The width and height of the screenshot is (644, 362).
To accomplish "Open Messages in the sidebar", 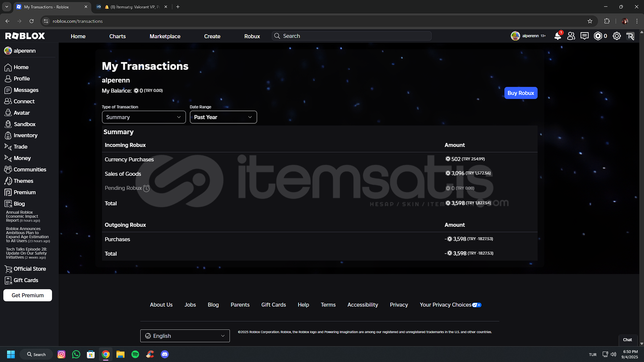I will [26, 90].
